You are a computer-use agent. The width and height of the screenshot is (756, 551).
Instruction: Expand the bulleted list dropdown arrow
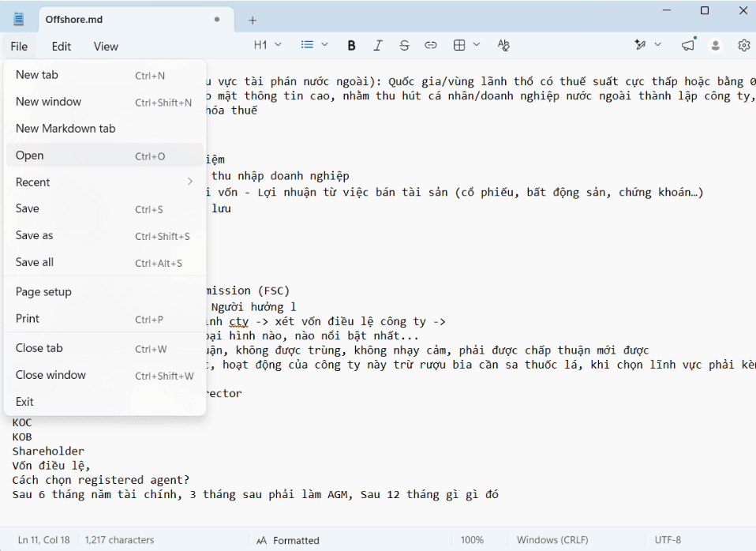tap(325, 45)
